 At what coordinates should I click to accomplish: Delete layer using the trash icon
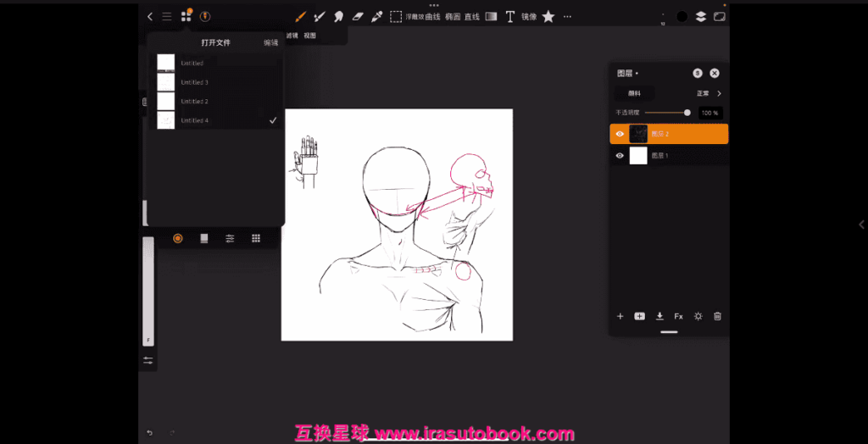pos(717,316)
